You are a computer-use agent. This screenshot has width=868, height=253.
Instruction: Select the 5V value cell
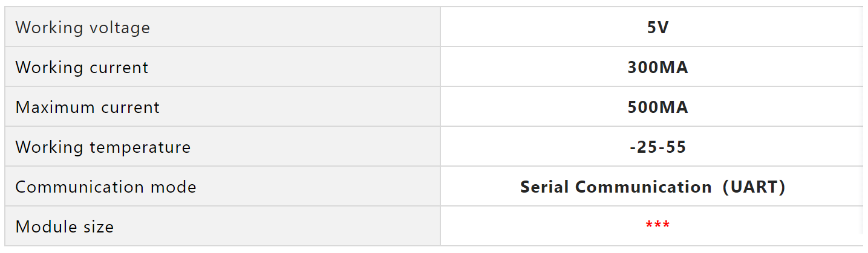tap(658, 27)
